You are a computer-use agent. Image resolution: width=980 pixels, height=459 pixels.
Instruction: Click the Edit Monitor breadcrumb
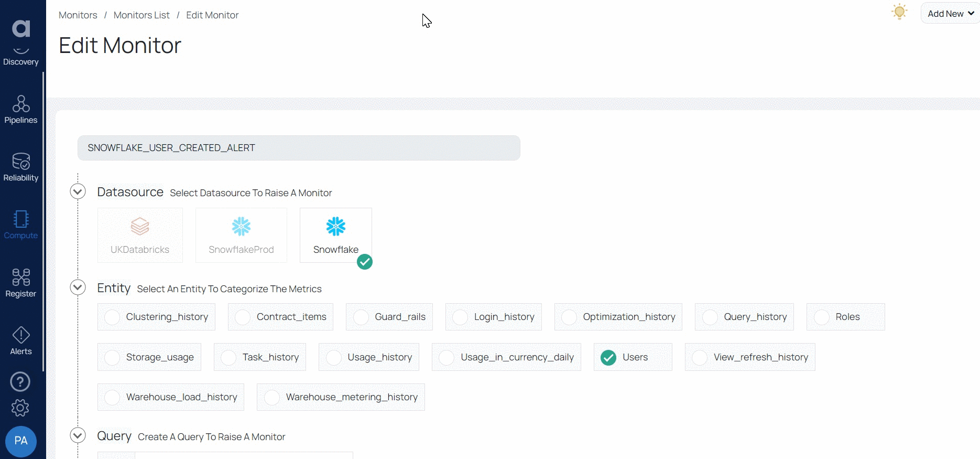pos(212,15)
